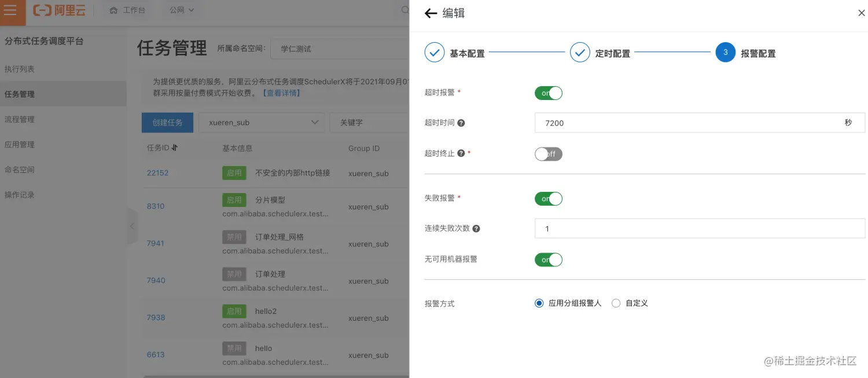Click the 定时配置 step checkmark circle

580,53
